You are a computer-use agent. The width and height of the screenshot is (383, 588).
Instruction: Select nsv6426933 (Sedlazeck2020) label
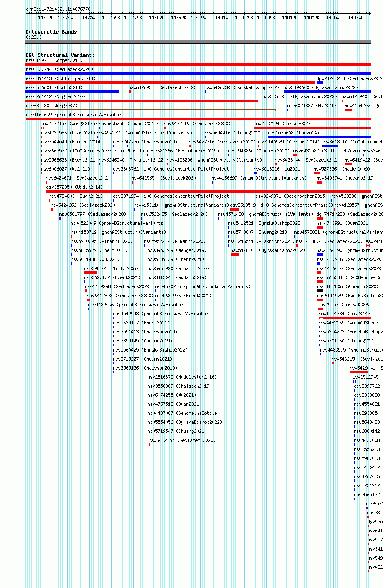click(x=162, y=87)
